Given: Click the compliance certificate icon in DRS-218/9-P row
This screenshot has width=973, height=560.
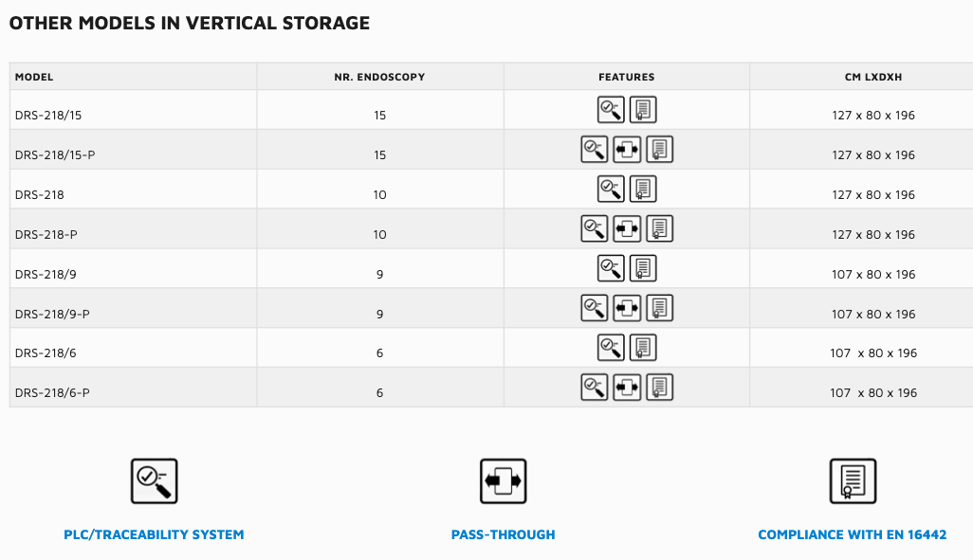Looking at the screenshot, I should (660, 308).
